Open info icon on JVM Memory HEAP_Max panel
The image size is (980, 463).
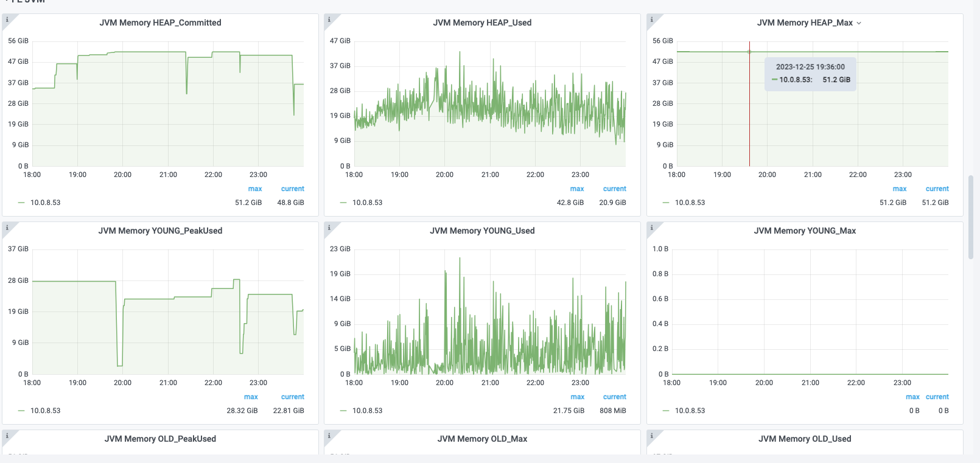tap(651, 19)
